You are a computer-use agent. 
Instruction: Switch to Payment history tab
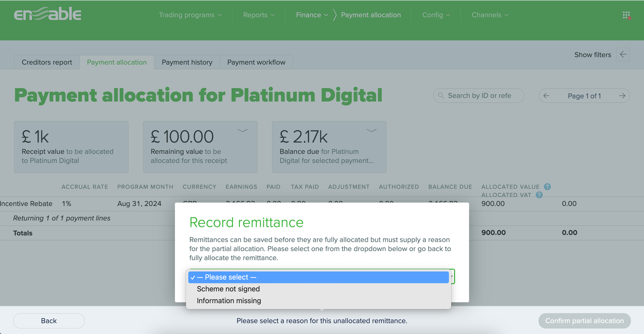tap(187, 62)
